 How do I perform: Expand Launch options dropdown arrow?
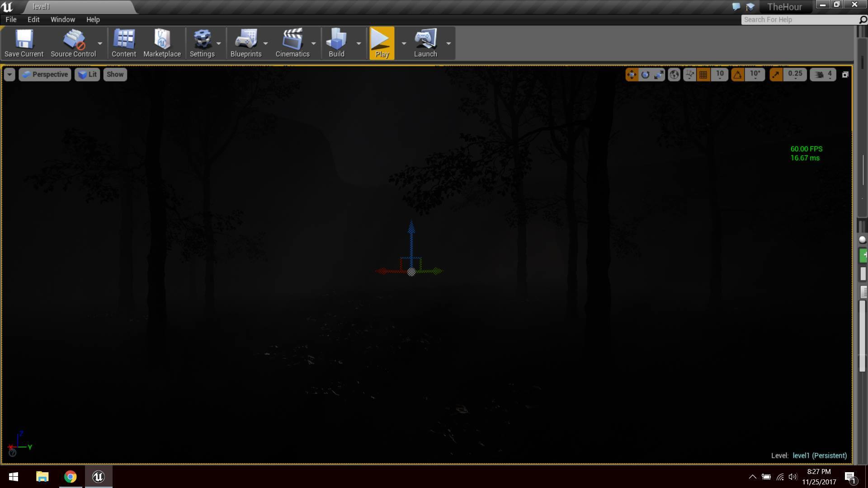coord(448,43)
